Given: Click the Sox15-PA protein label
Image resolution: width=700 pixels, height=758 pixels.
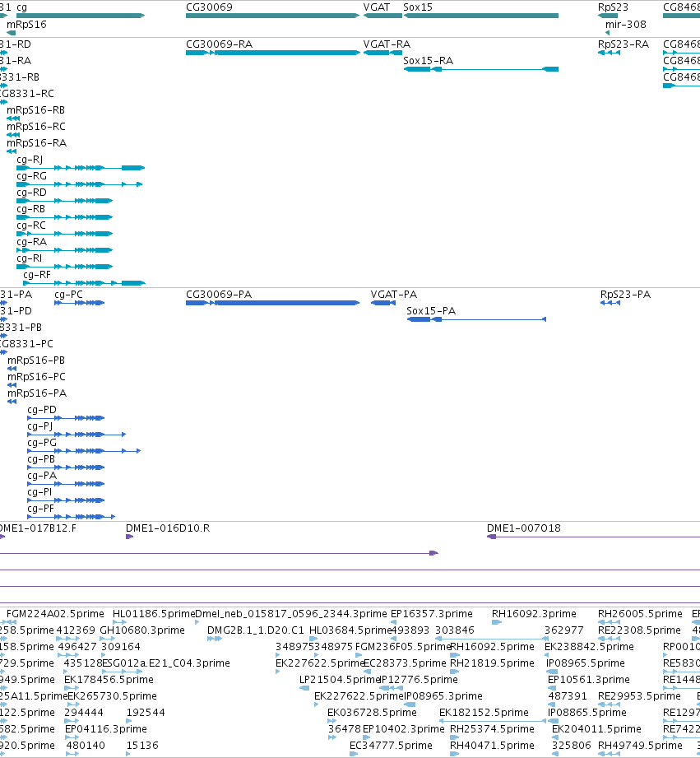Looking at the screenshot, I should (x=431, y=311).
